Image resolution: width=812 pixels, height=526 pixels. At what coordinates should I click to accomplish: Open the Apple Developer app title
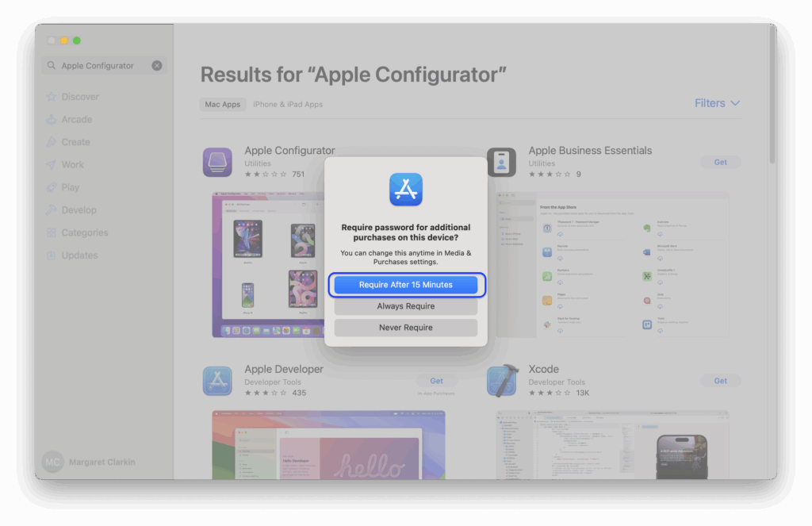point(284,369)
